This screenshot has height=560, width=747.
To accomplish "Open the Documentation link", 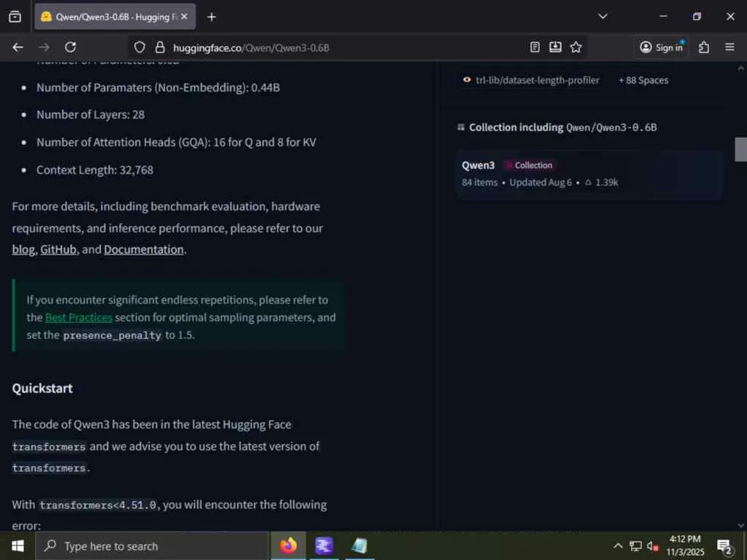I will pos(144,249).
